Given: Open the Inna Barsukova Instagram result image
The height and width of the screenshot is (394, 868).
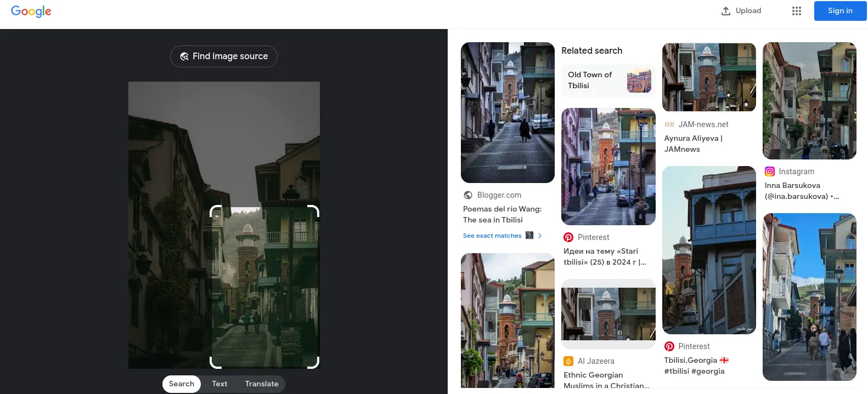Looking at the screenshot, I should [809, 101].
